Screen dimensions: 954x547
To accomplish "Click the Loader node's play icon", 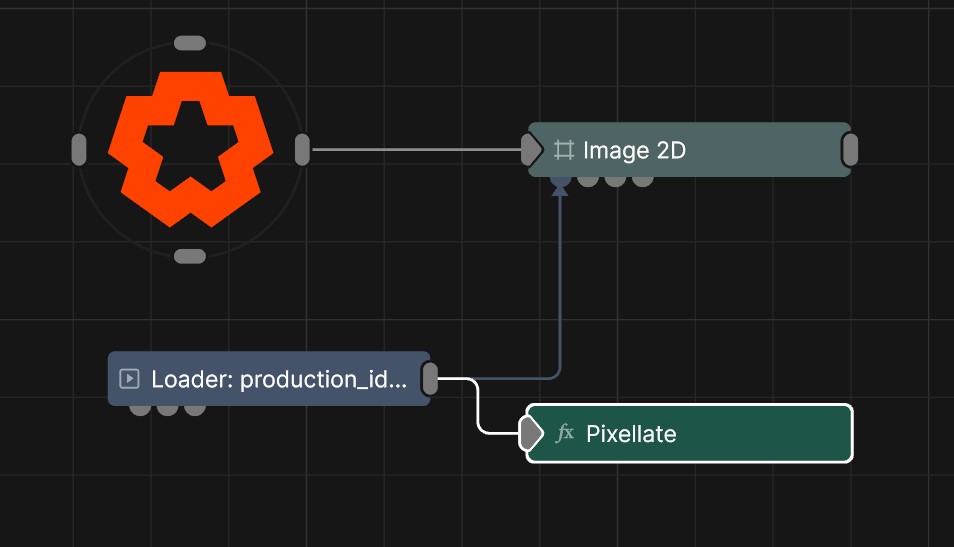I will pyautogui.click(x=128, y=379).
